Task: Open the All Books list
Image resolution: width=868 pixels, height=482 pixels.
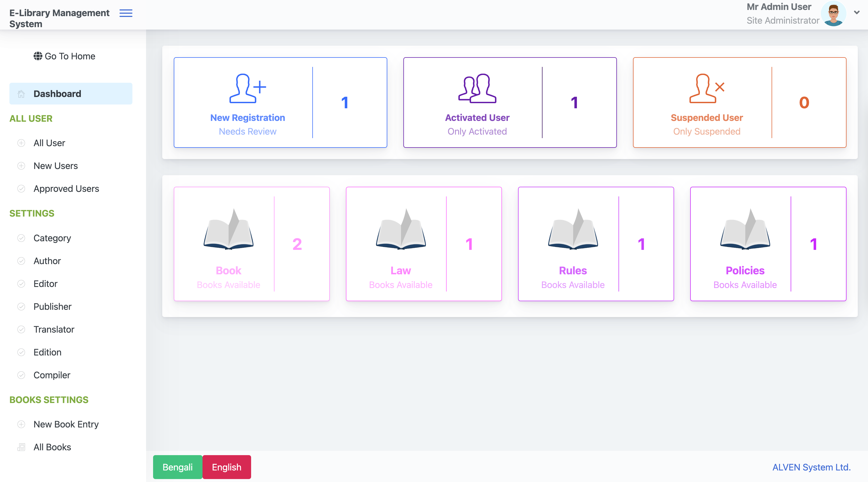Action: coord(52,447)
